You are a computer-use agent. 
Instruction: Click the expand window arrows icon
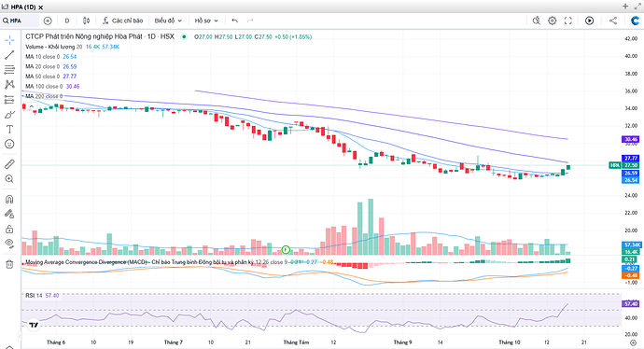coord(637,7)
